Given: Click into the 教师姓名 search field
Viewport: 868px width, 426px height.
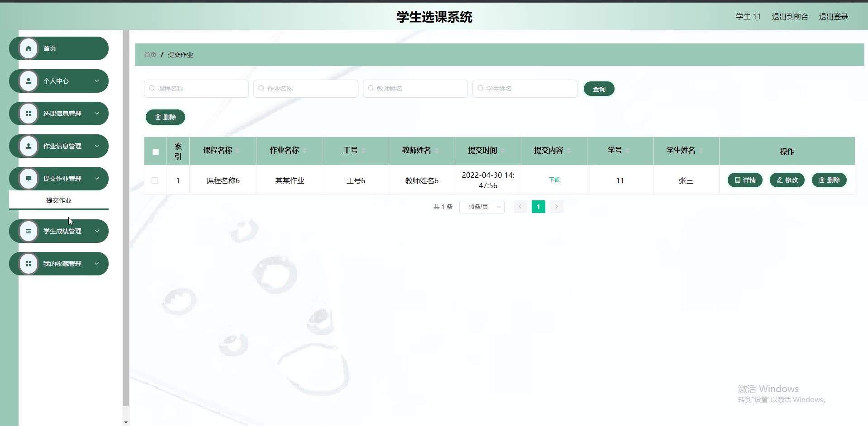Looking at the screenshot, I should (415, 89).
